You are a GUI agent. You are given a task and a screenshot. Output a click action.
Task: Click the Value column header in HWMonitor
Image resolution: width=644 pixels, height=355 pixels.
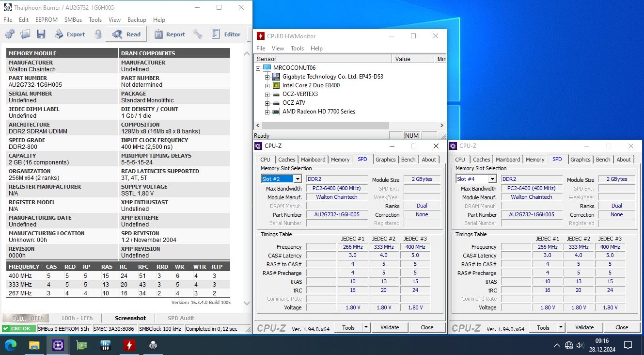coord(413,59)
